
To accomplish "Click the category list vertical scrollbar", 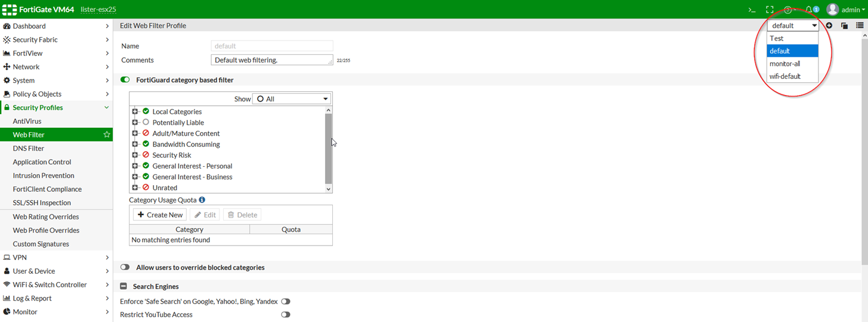I will (x=328, y=149).
